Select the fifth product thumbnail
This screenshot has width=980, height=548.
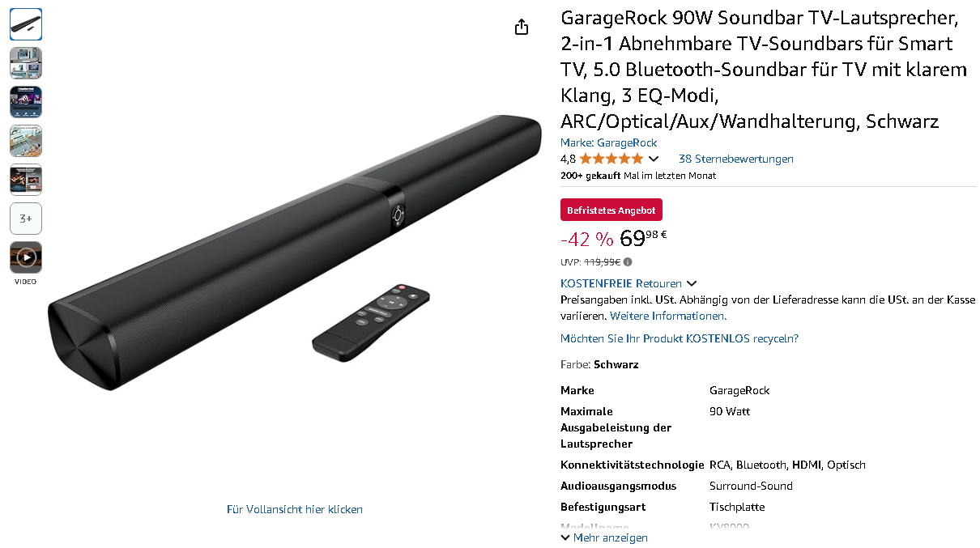point(26,180)
